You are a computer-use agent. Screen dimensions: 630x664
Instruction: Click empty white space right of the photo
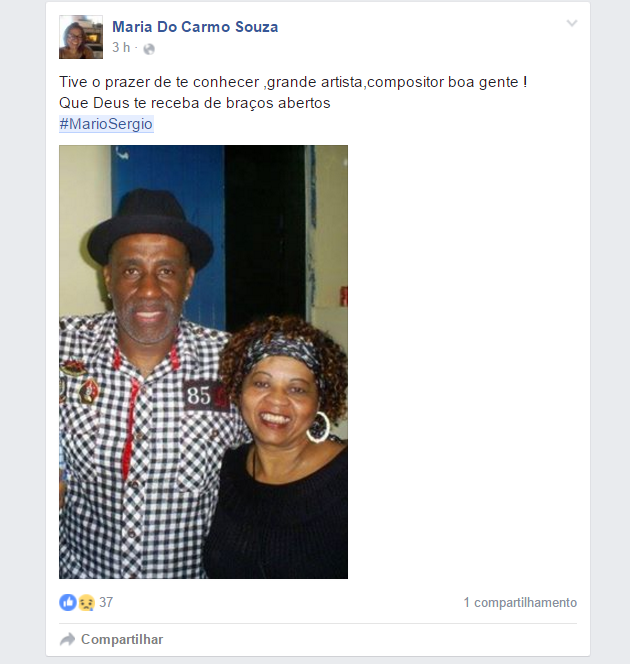[466, 360]
